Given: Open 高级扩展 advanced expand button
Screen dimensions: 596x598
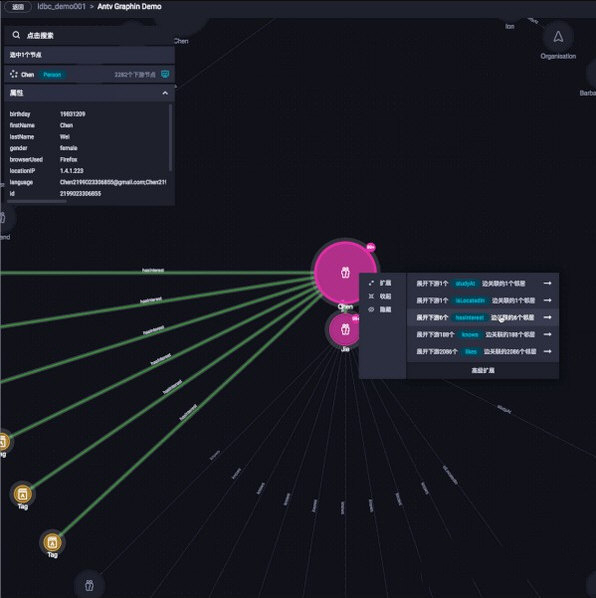Looking at the screenshot, I should (483, 370).
